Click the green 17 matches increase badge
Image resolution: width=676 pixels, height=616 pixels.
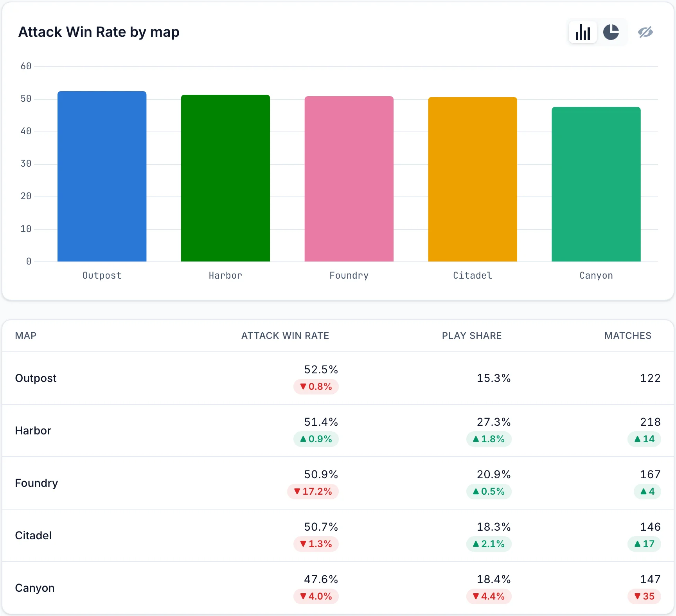[x=644, y=544]
